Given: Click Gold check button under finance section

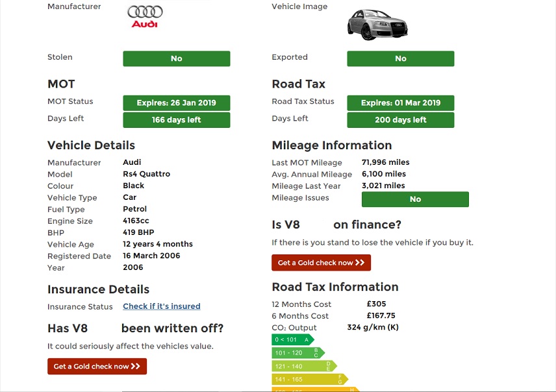Looking at the screenshot, I should [x=322, y=263].
